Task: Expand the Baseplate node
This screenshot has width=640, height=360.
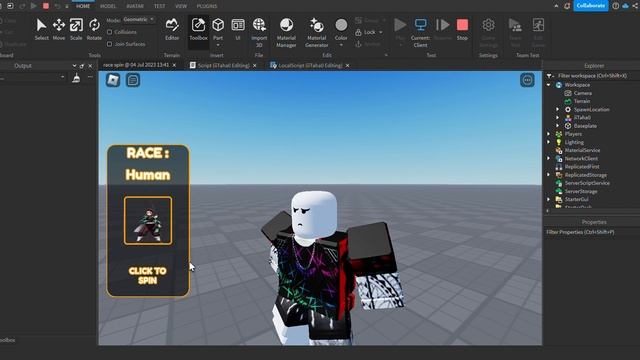Action: click(x=558, y=126)
